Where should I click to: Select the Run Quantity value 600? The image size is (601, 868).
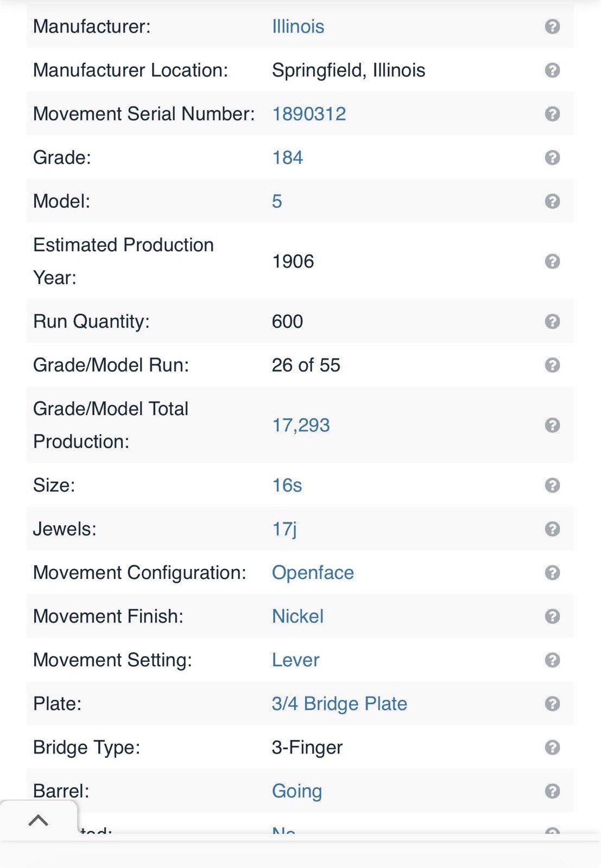[287, 321]
